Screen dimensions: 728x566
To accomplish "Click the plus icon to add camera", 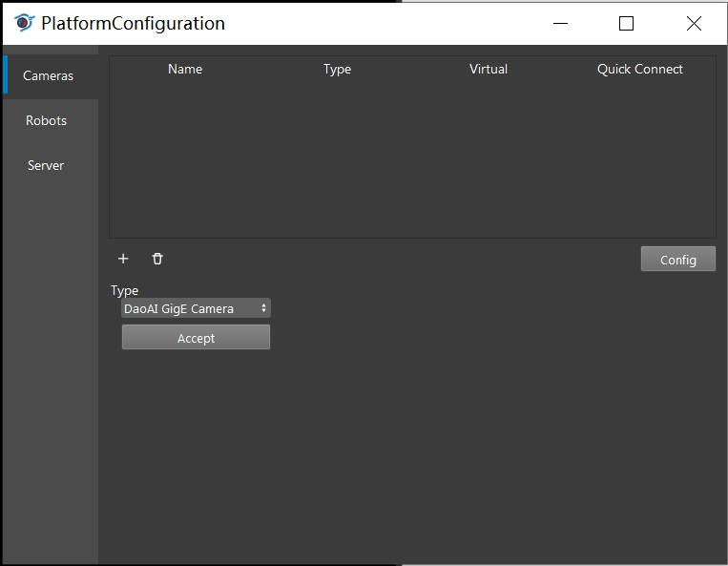I will [123, 259].
